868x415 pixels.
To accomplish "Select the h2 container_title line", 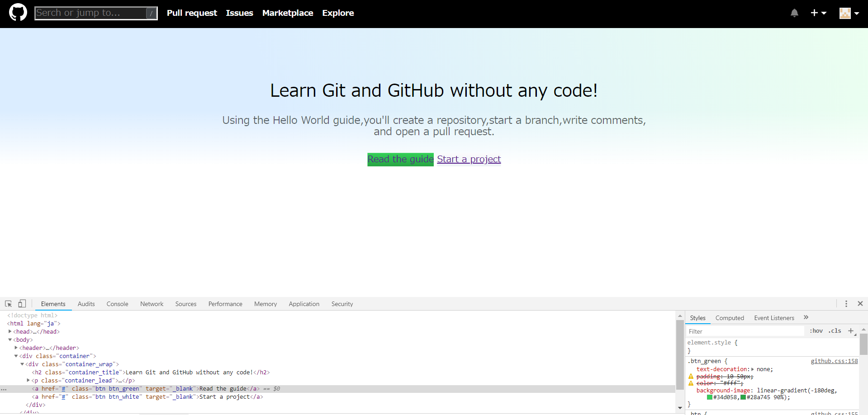I will (x=151, y=373).
